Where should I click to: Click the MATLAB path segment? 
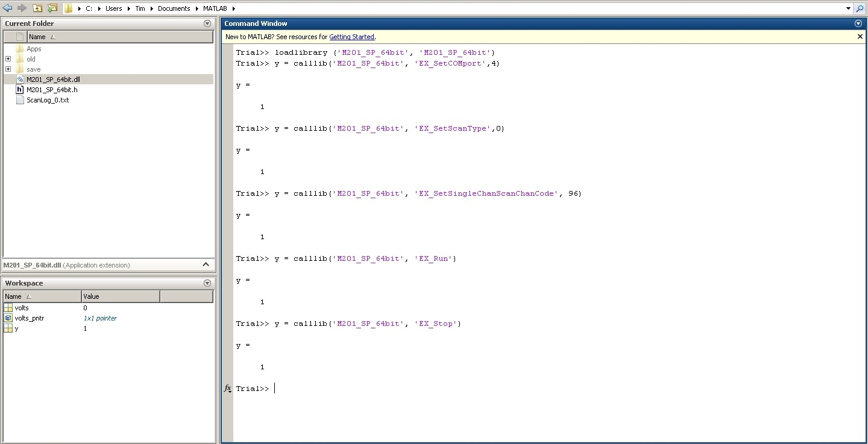click(x=216, y=8)
